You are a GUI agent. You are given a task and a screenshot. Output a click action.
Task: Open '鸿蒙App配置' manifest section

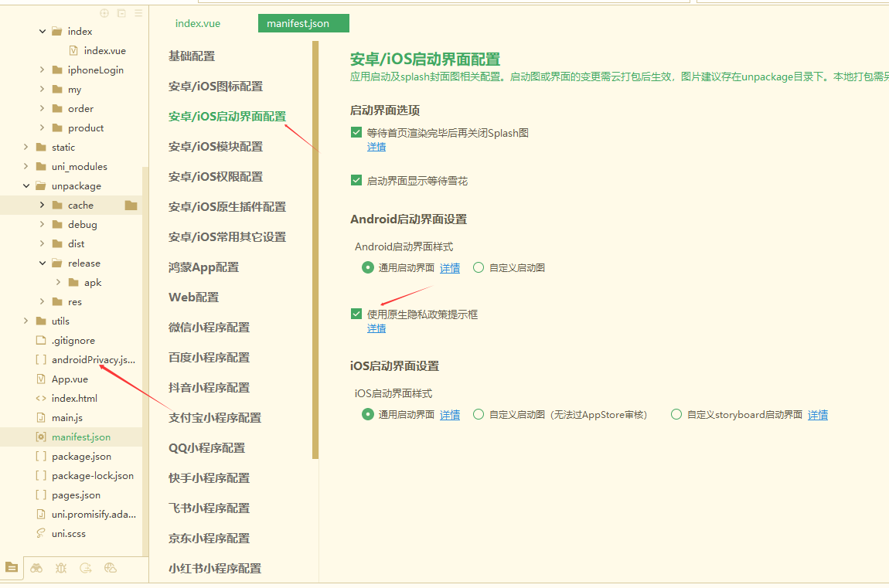(x=203, y=267)
